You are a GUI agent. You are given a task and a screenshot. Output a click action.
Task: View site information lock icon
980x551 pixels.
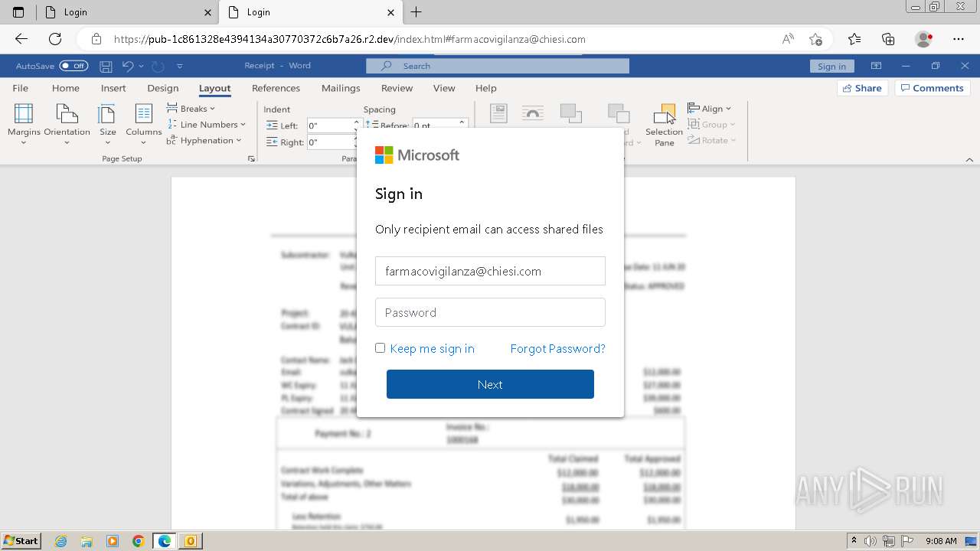click(96, 39)
